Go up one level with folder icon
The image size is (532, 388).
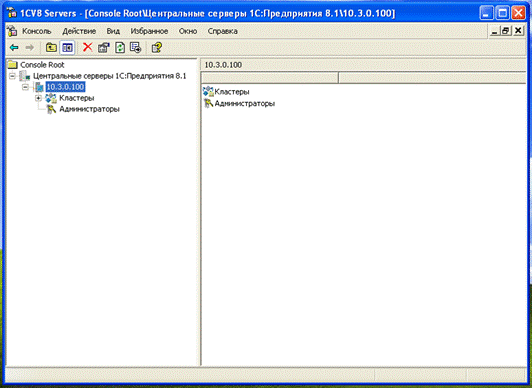tap(51, 47)
